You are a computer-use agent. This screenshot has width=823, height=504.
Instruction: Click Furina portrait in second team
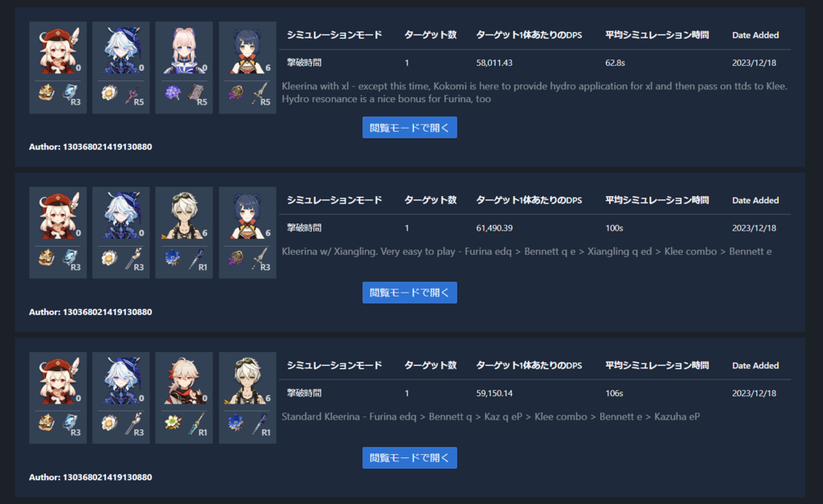pos(121,215)
